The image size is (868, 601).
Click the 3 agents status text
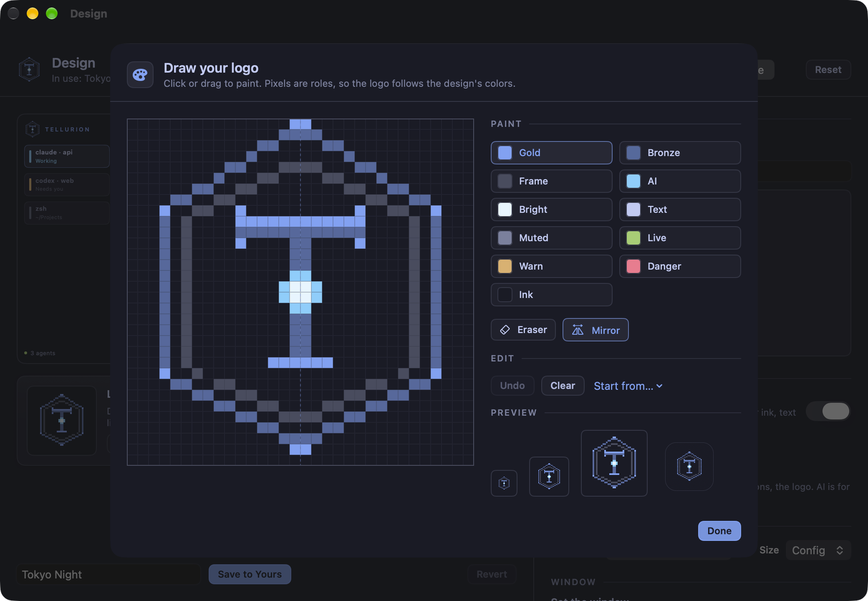click(x=43, y=353)
